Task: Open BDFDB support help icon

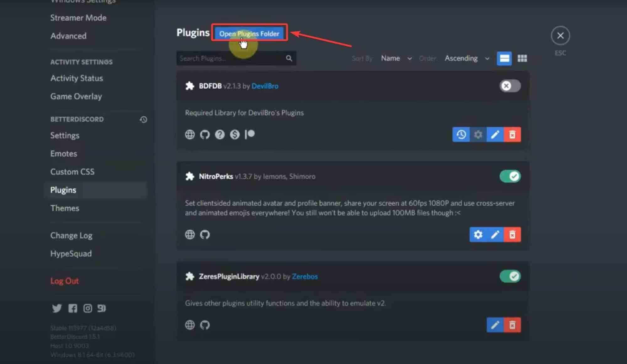Action: click(220, 135)
